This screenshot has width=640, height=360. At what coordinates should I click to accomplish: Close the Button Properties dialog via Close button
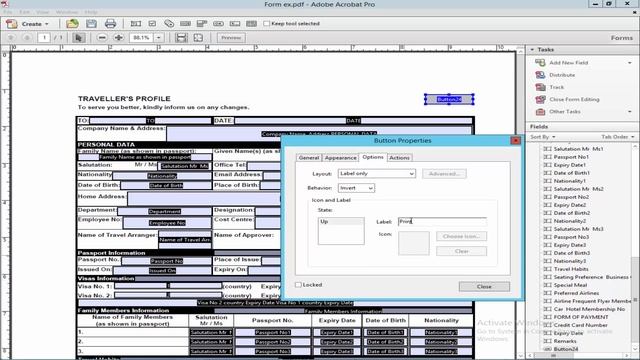pyautogui.click(x=484, y=287)
